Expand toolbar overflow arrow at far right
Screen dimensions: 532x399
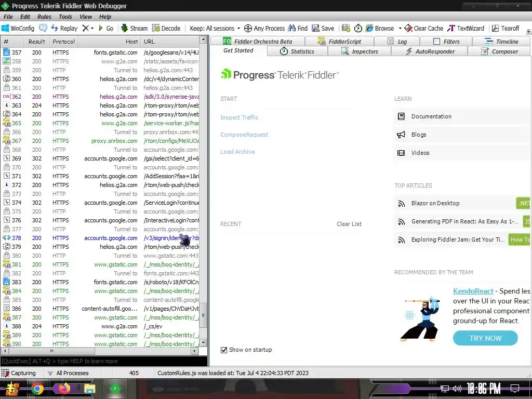528,31
